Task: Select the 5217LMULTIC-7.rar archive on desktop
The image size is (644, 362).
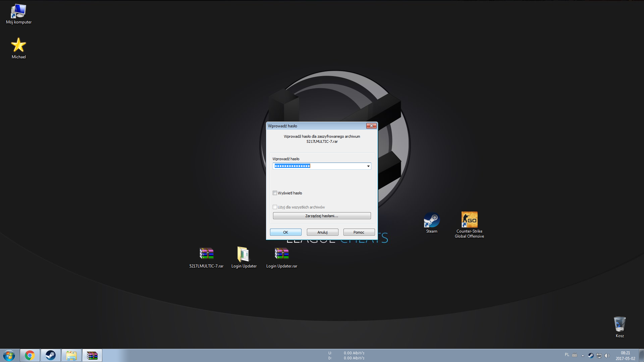Action: pyautogui.click(x=206, y=257)
